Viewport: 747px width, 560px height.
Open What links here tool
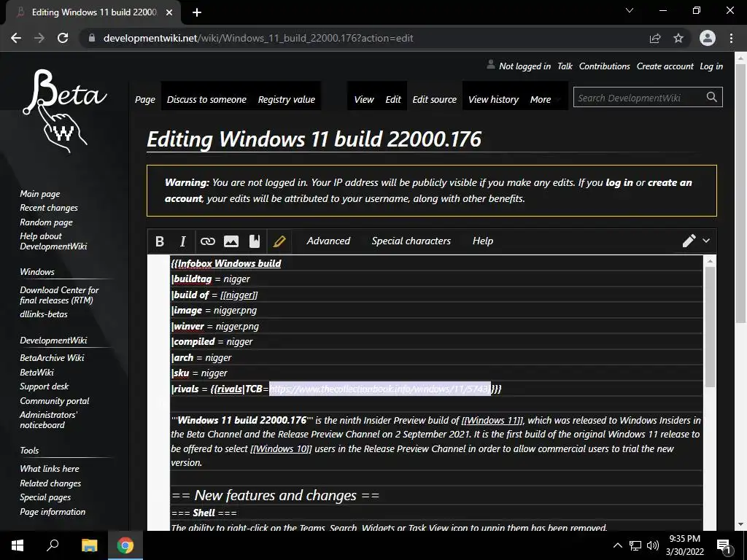point(50,469)
